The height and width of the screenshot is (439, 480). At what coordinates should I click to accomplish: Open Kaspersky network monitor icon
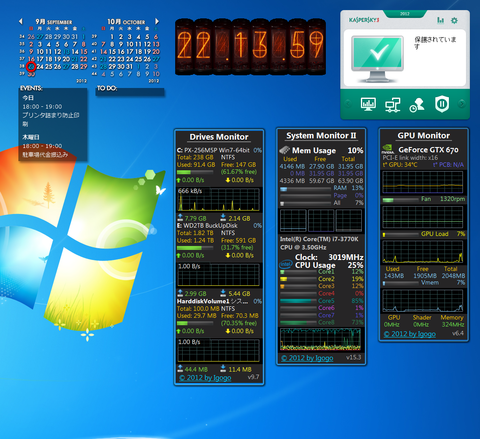(393, 105)
